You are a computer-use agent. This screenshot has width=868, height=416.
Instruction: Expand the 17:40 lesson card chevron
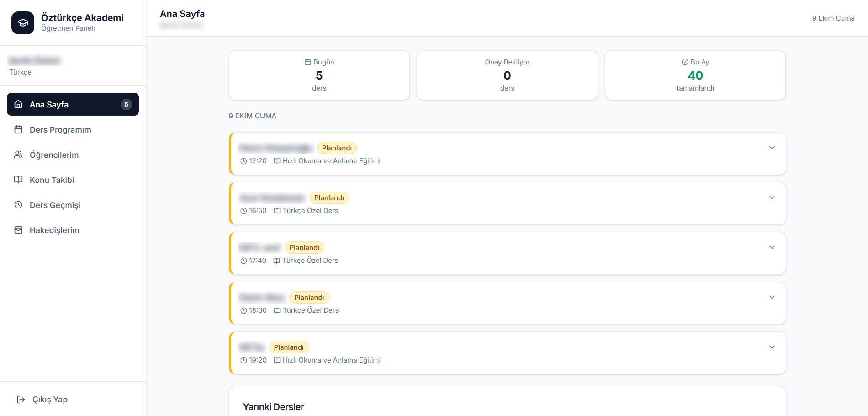(772, 247)
